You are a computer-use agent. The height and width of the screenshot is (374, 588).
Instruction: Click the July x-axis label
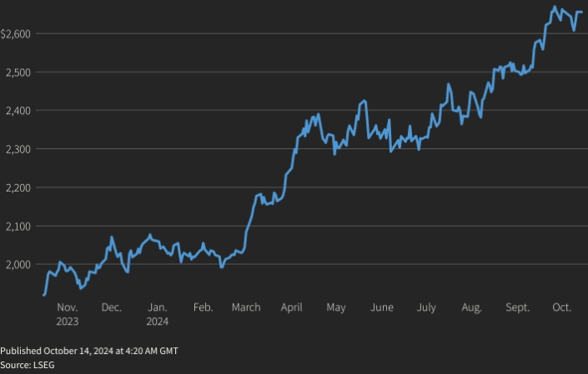pyautogui.click(x=426, y=307)
